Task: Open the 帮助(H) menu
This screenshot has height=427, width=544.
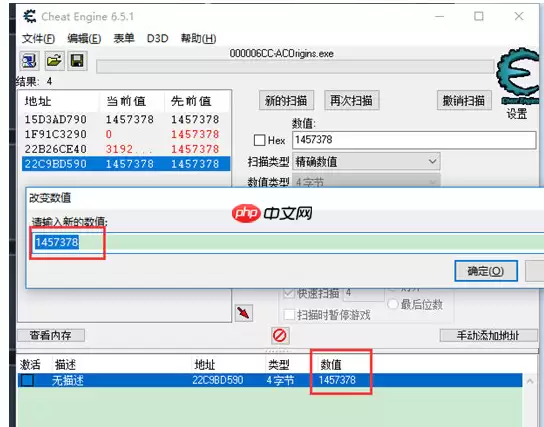Action: [198, 38]
